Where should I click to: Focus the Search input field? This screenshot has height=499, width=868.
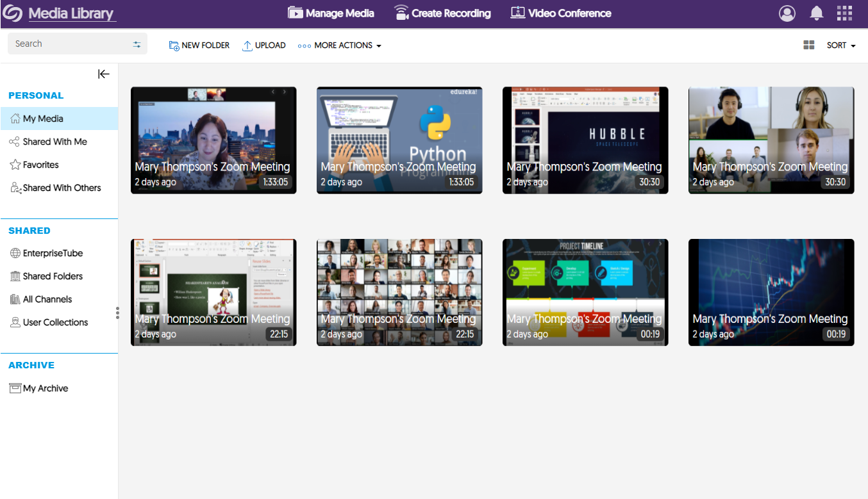[x=78, y=44]
